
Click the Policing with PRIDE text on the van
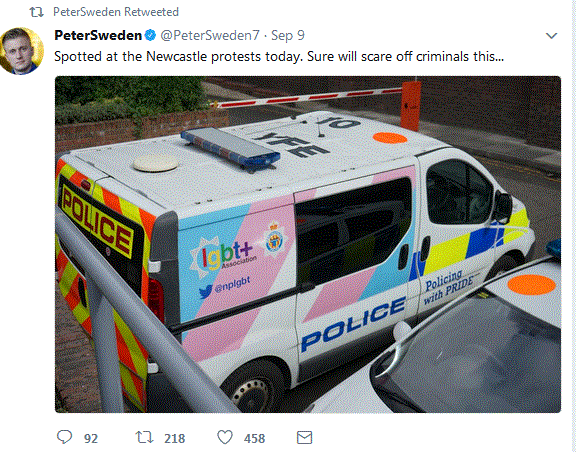point(448,287)
